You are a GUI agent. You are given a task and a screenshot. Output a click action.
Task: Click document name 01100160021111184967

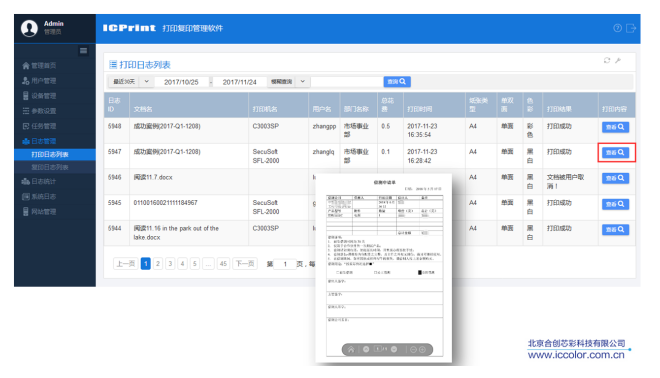click(165, 202)
